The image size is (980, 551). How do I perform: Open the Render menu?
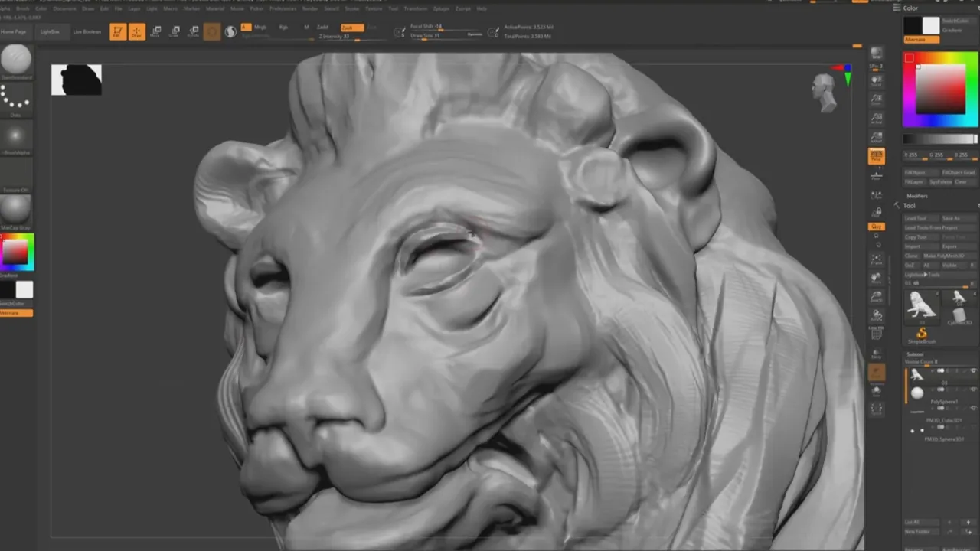(310, 8)
